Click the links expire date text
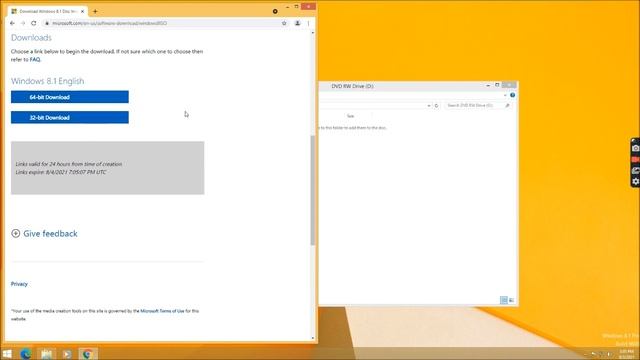This screenshot has height=360, width=640. (61, 172)
